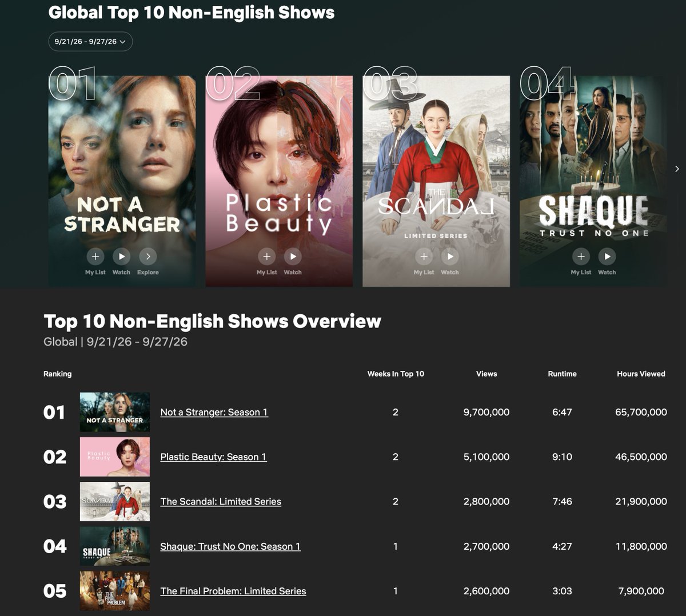Open Plastic Beauty: Season 1 link

(x=213, y=457)
